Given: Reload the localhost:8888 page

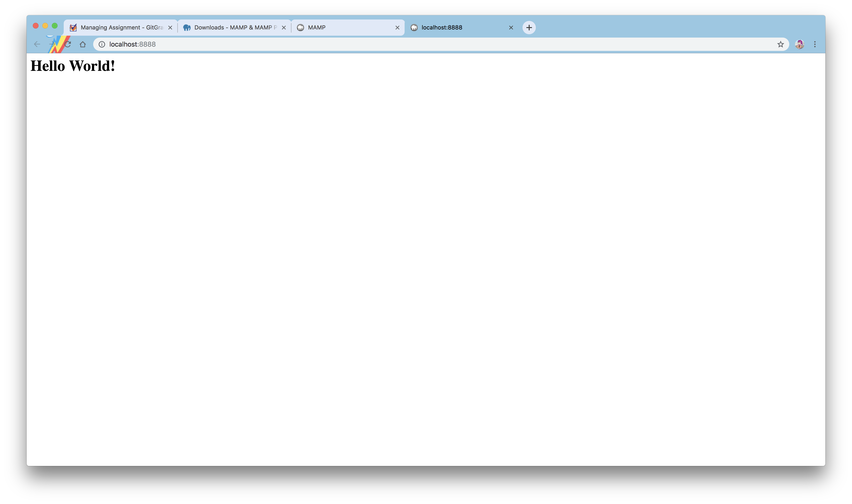Looking at the screenshot, I should click(x=68, y=44).
